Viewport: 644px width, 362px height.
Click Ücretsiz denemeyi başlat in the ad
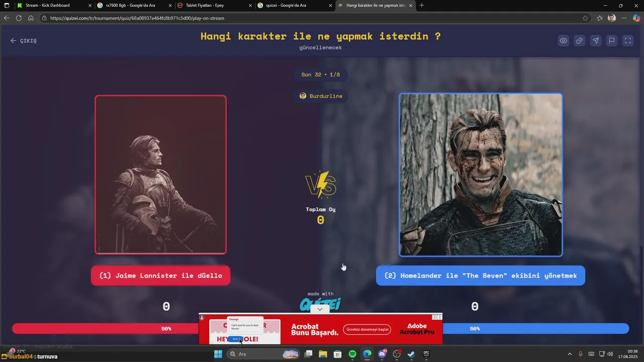pyautogui.click(x=367, y=329)
